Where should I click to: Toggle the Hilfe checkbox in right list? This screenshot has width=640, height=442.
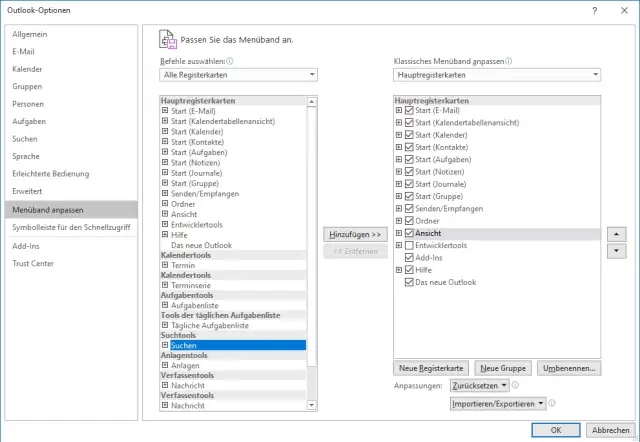point(409,270)
